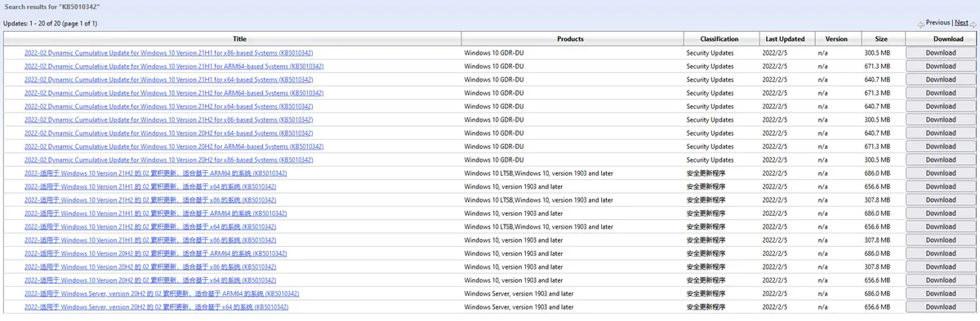Click 'Windows 10 GDR-DU' in Dynamic 21H1 x64 row
Viewport: 980px width, 321px height.
coord(493,79)
